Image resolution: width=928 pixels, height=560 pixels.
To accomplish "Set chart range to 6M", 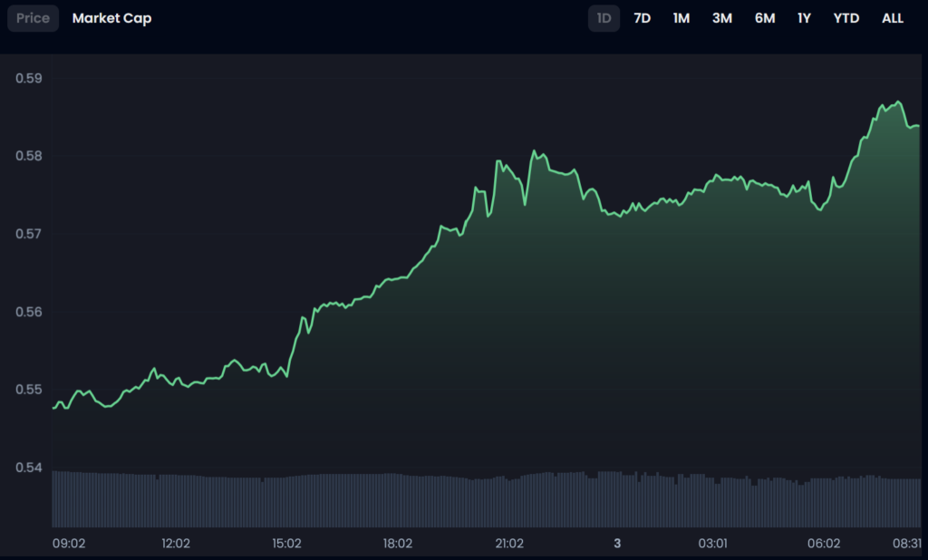I will 765,18.
